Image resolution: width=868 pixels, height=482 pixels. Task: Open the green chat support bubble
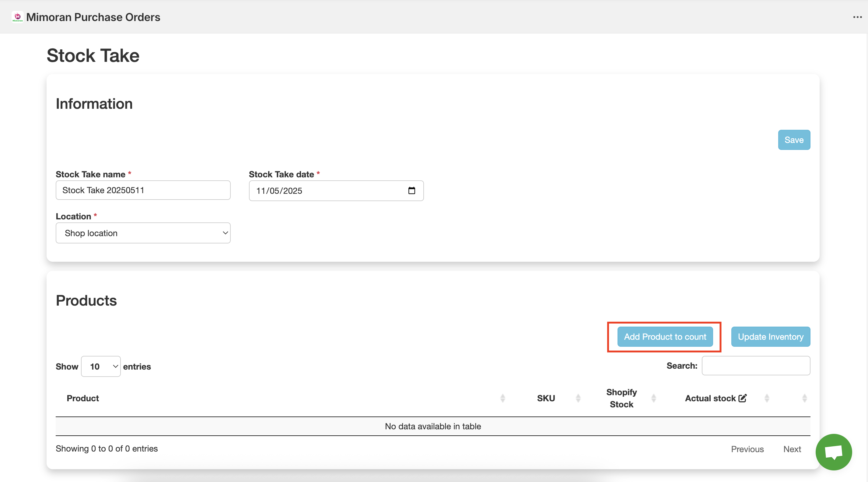click(833, 452)
